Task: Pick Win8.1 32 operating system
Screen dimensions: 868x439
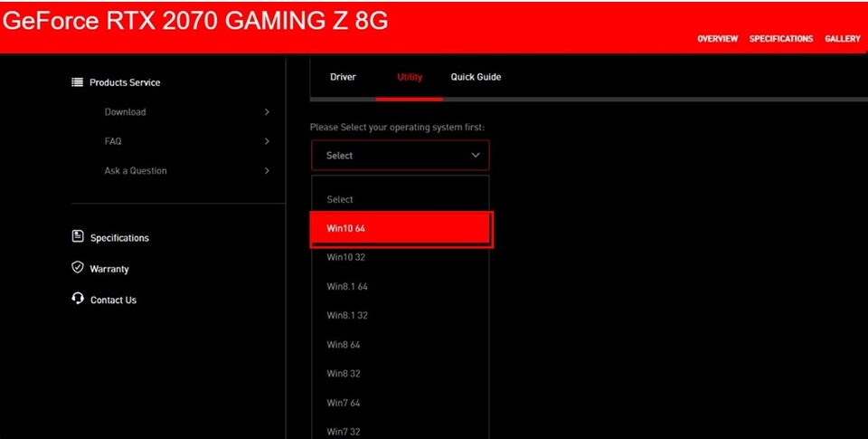Action: pyautogui.click(x=401, y=315)
